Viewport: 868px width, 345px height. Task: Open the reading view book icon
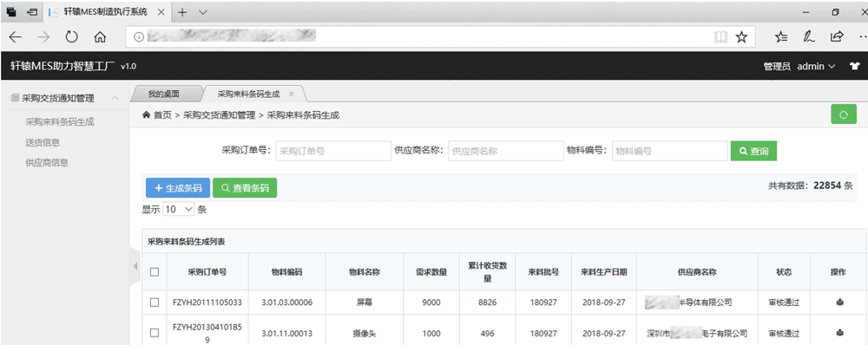(x=720, y=37)
